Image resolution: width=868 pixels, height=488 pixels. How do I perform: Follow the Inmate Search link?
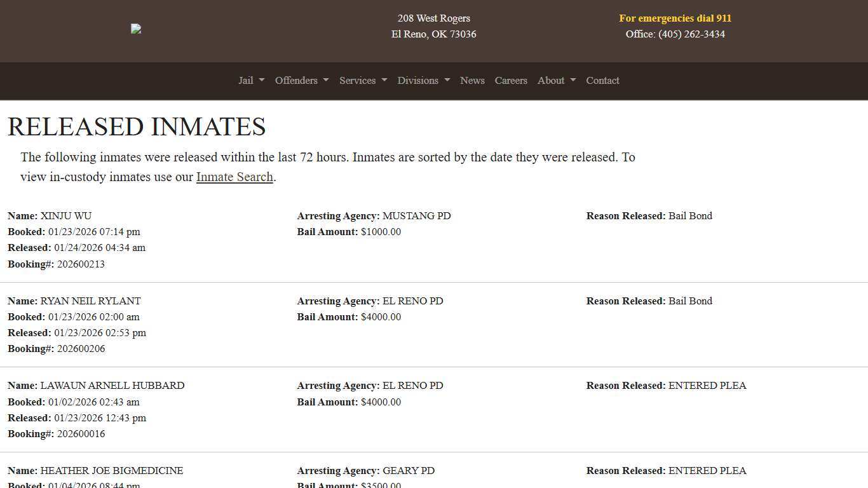pos(234,177)
